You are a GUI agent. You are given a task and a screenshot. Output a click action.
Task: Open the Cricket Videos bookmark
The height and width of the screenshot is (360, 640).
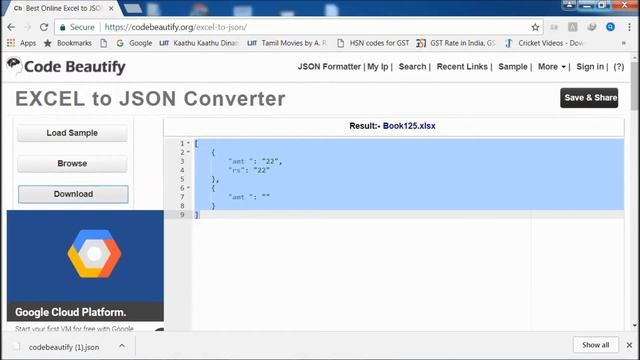(544, 43)
